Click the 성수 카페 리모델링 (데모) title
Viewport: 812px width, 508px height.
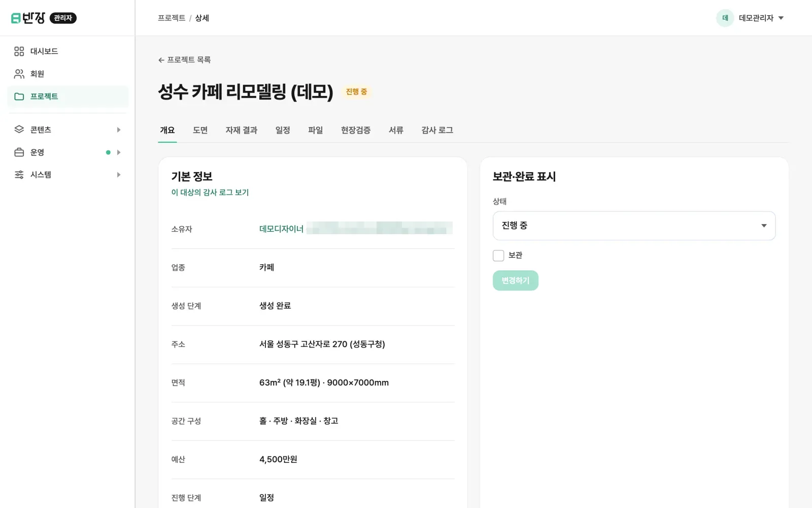pos(246,92)
